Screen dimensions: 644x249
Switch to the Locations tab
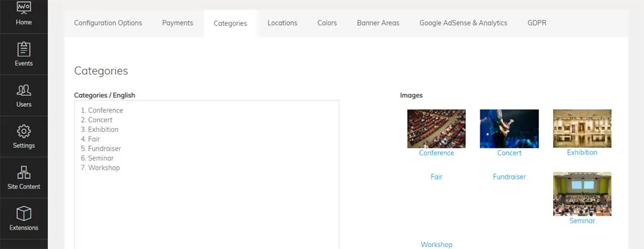pos(282,23)
